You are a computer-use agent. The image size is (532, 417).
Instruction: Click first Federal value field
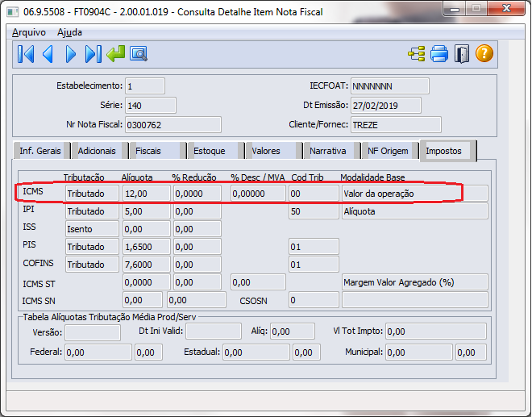(98, 352)
